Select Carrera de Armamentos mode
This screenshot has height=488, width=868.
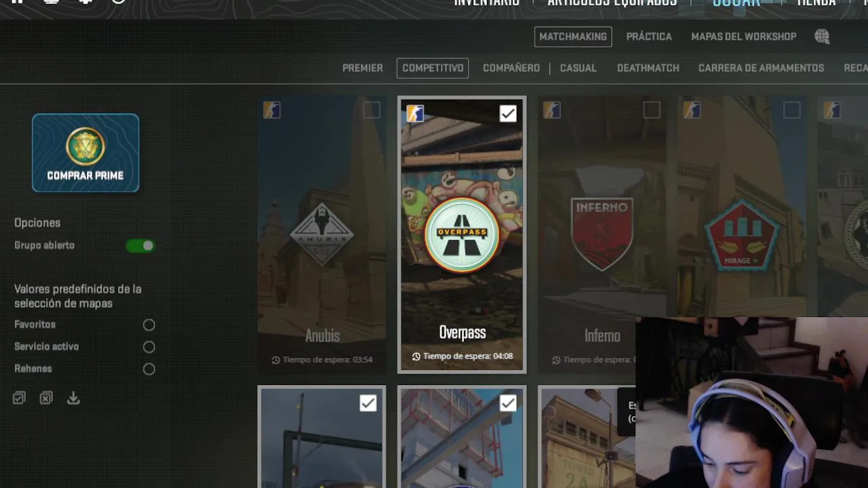click(762, 68)
